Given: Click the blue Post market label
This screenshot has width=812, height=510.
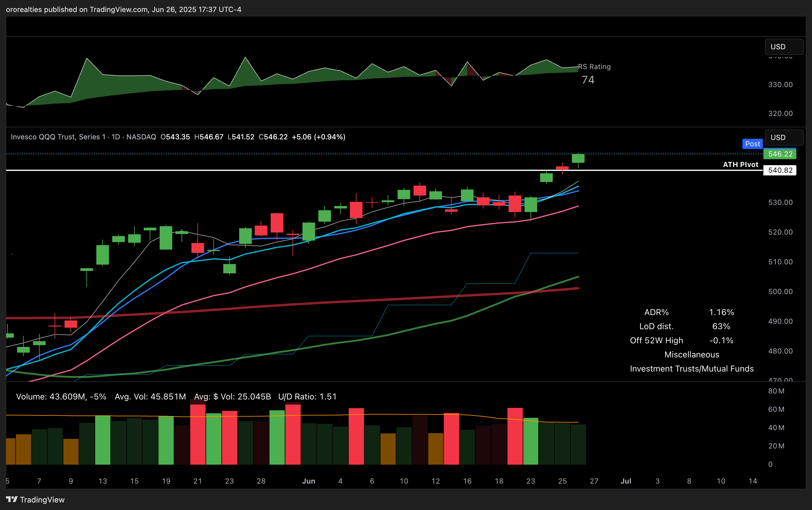Looking at the screenshot, I should tap(752, 144).
